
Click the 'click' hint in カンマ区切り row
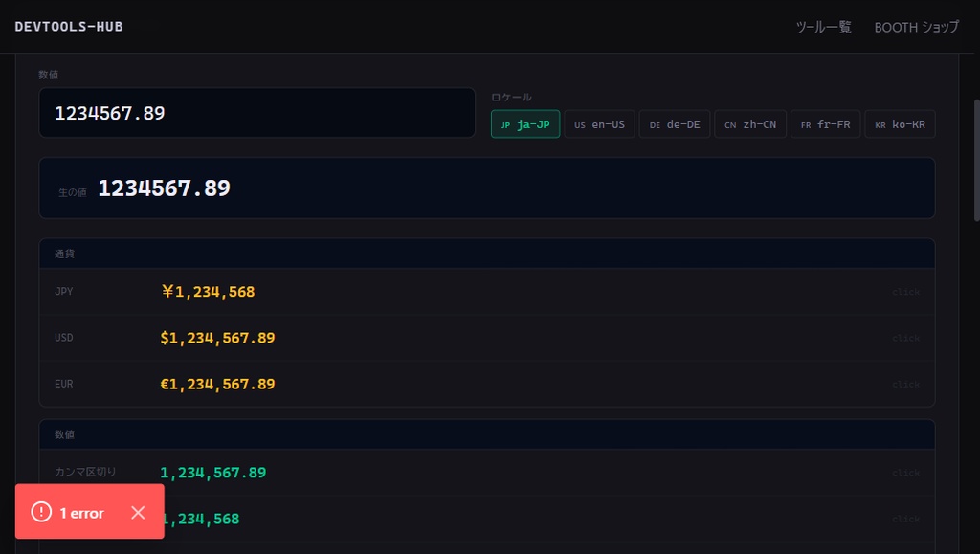pyautogui.click(x=905, y=474)
